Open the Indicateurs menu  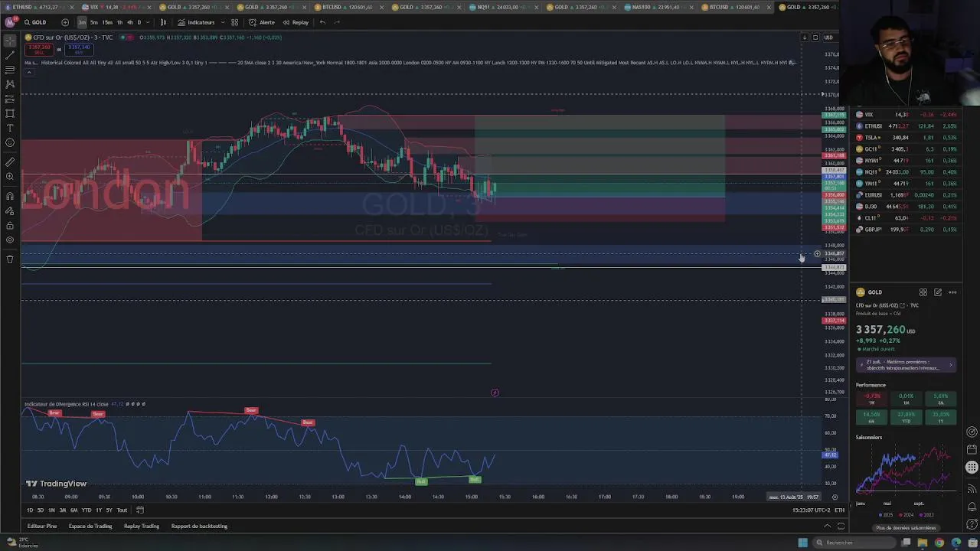pyautogui.click(x=197, y=22)
